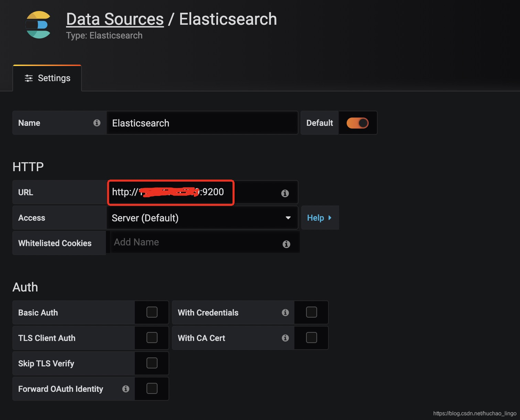Open the Settings tab
The image size is (520, 420).
coord(47,78)
